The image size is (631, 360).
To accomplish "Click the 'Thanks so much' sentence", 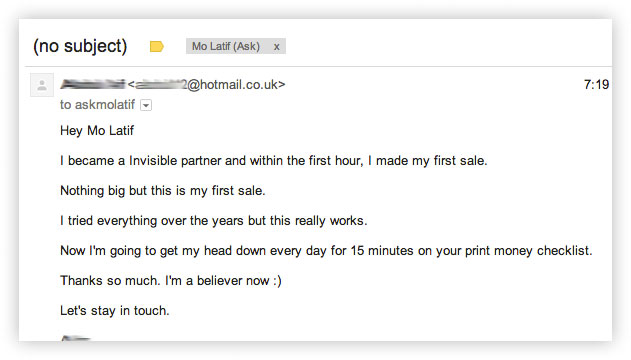I will (171, 280).
